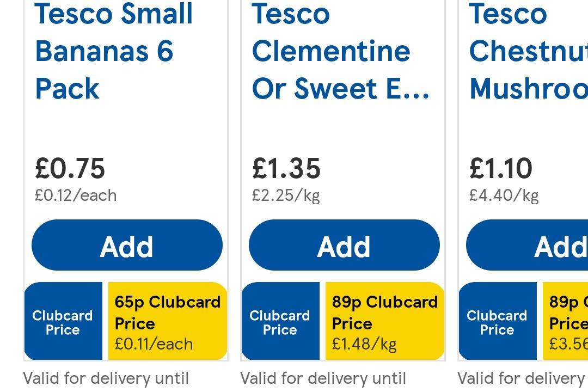Viewport: 588px width, 392px height.
Task: Click the £0.12/each unit price text
Action: click(76, 195)
